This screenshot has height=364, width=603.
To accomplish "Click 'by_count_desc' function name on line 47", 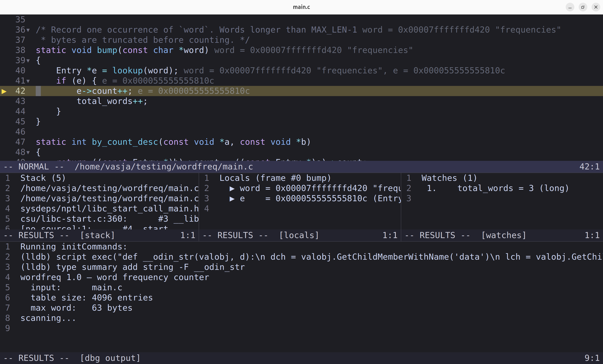I will (x=125, y=142).
